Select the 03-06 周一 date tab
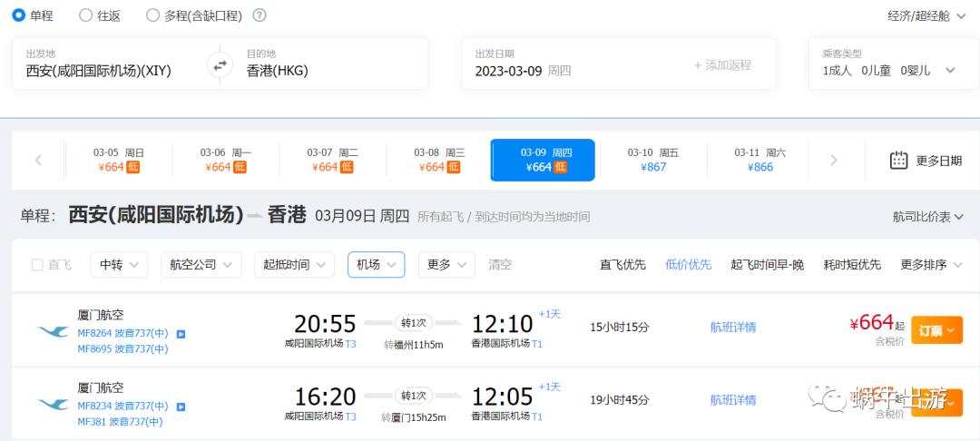 [x=226, y=160]
